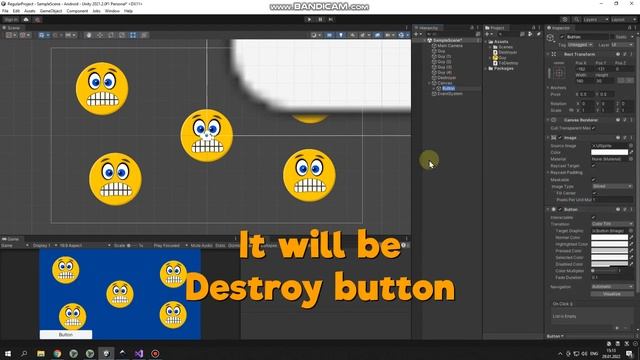Toggle scene audio icon
This screenshot has height=360, width=640.
[352, 35]
